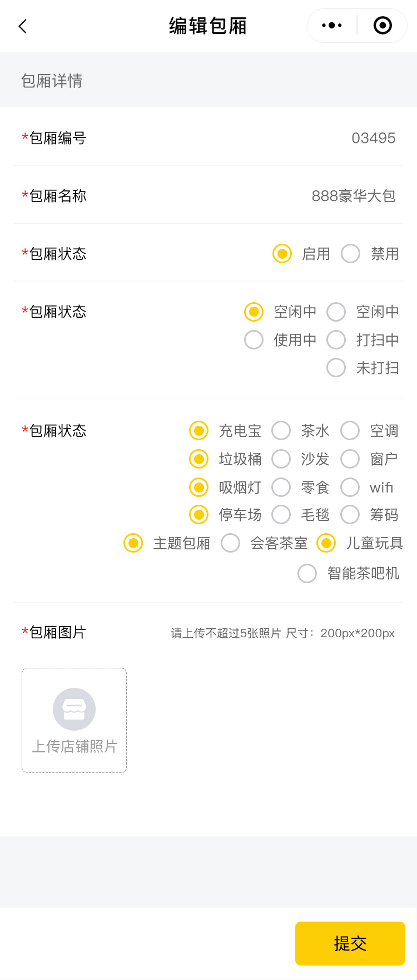Choose the 会客茶室 option
Viewport: 417px width, 980px height.
click(x=231, y=543)
